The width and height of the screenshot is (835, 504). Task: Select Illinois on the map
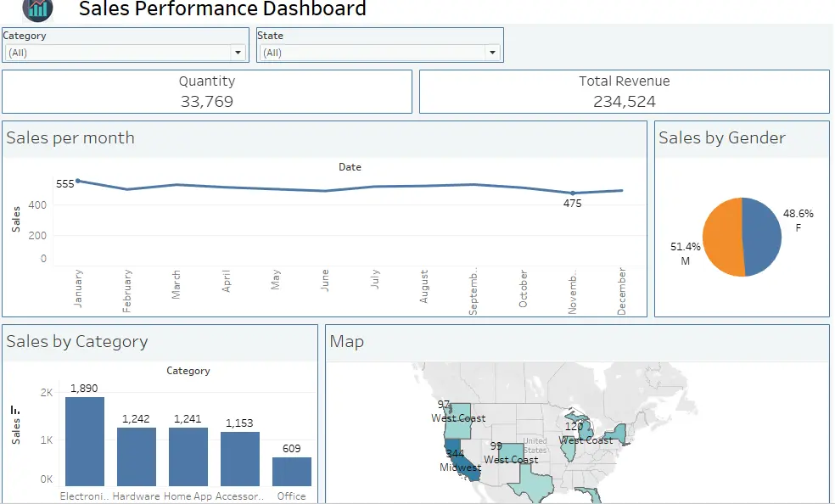tap(569, 451)
